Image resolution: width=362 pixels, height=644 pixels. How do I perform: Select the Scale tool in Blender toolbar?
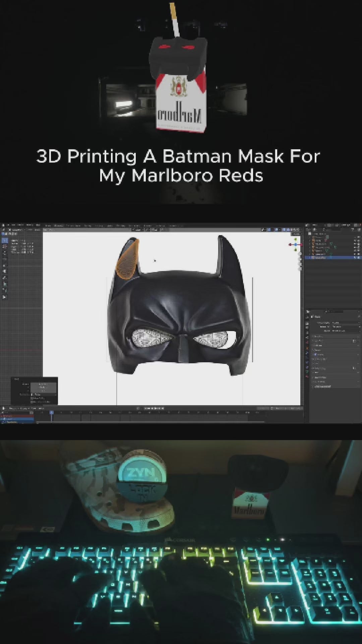(5, 265)
